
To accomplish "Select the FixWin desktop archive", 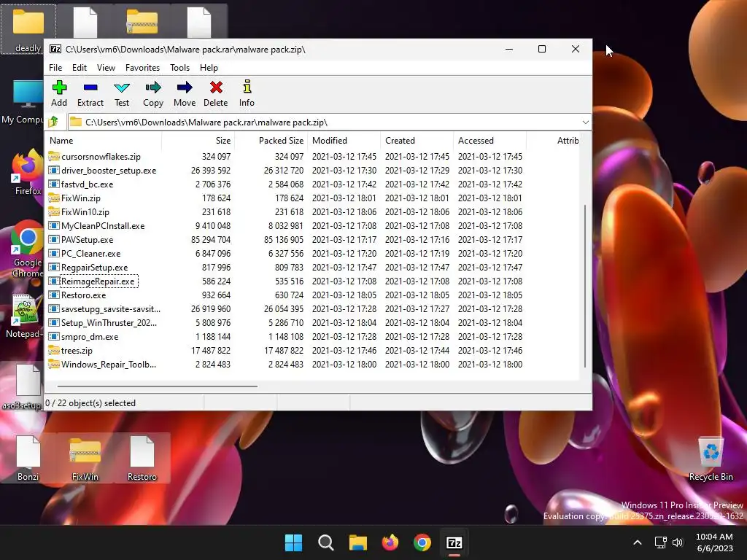I will click(x=85, y=458).
